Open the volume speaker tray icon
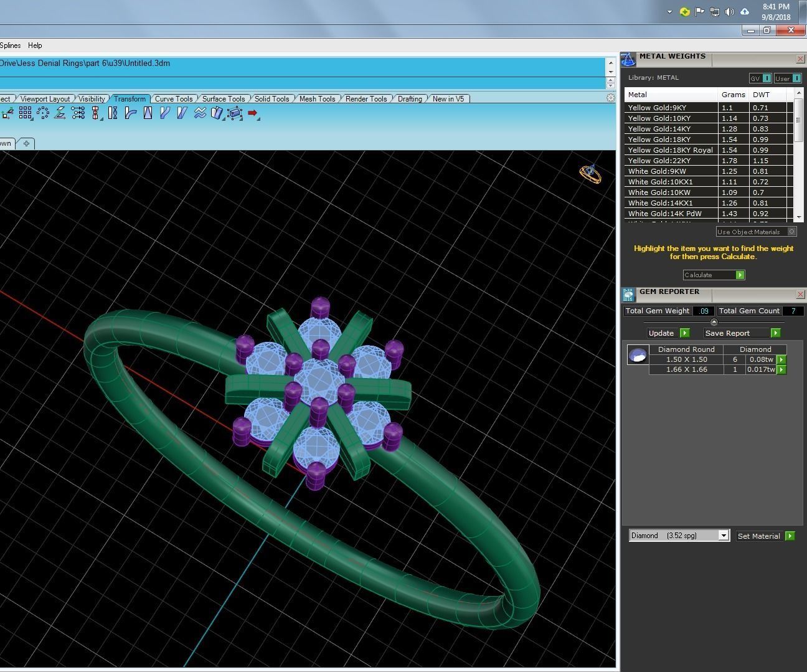 730,11
